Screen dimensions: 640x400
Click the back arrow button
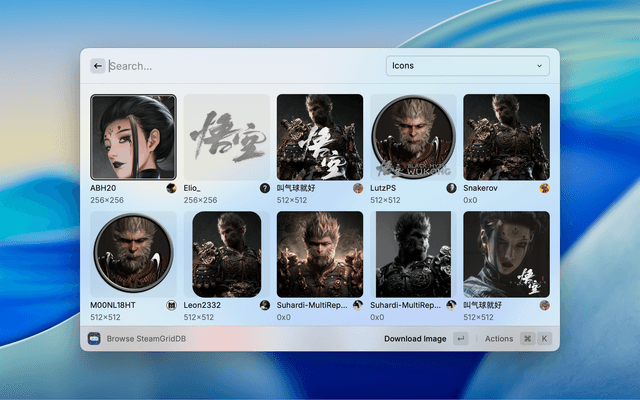pos(98,66)
